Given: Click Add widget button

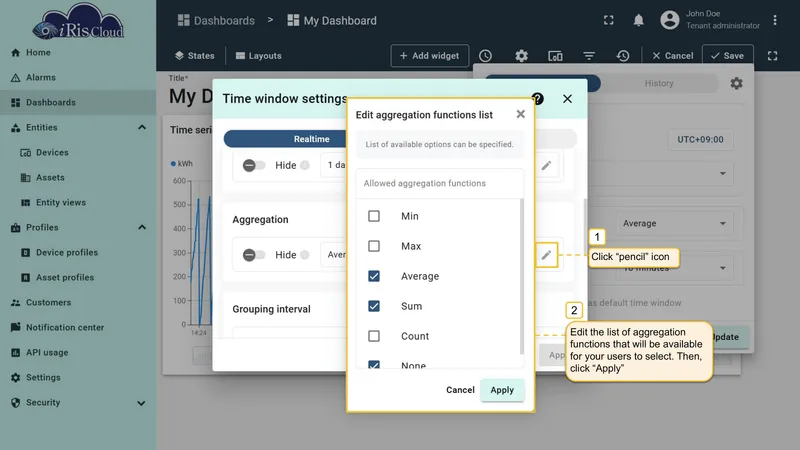Looking at the screenshot, I should [x=430, y=56].
